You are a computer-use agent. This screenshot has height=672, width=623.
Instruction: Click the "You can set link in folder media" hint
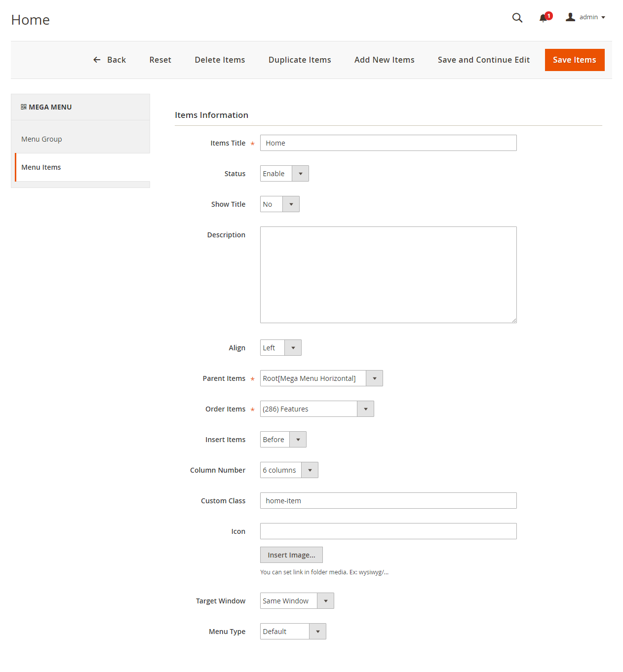pos(324,572)
